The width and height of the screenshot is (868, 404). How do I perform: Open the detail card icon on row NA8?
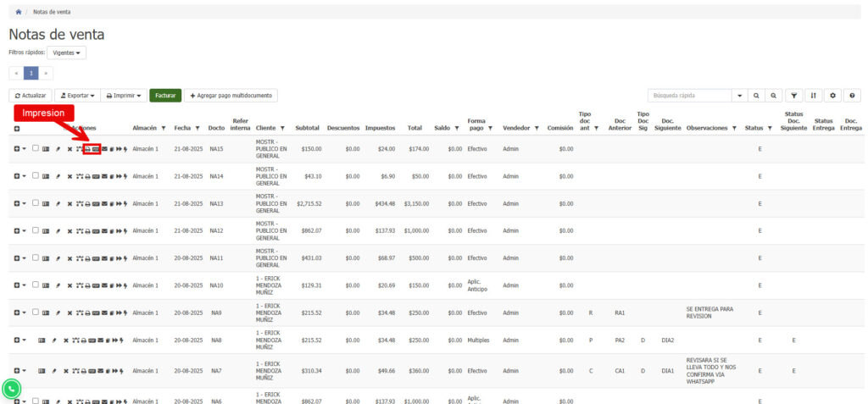point(42,340)
